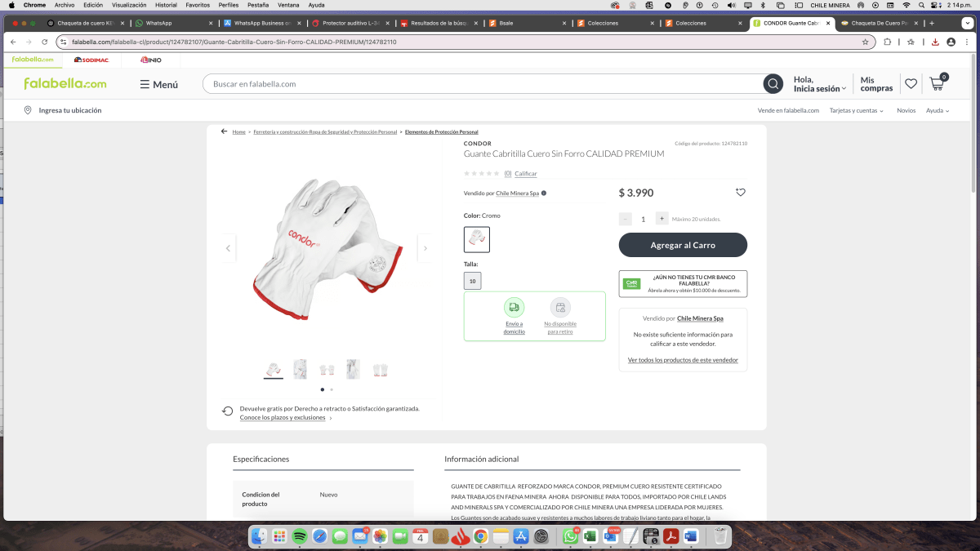Select size 10 option

[472, 281]
